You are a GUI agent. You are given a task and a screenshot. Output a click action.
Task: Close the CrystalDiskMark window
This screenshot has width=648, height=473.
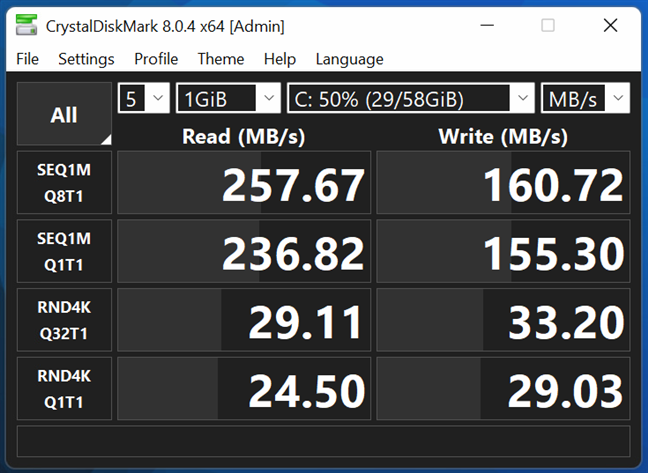click(610, 26)
